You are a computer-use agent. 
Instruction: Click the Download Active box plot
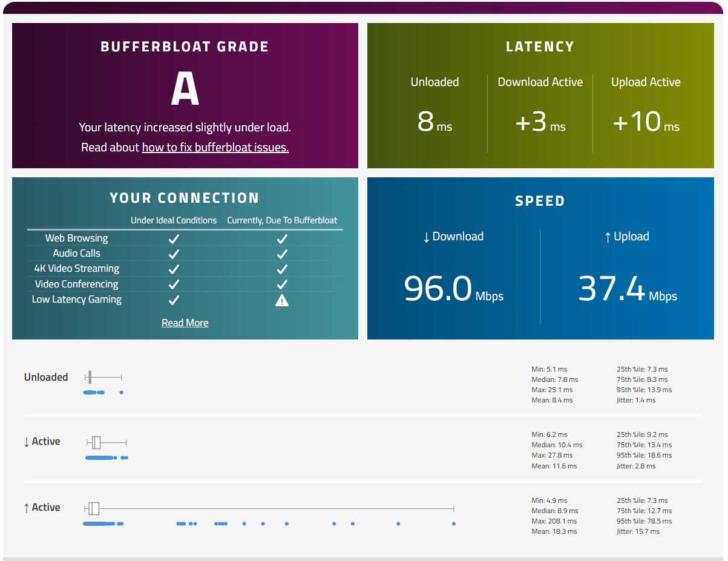[x=107, y=442]
